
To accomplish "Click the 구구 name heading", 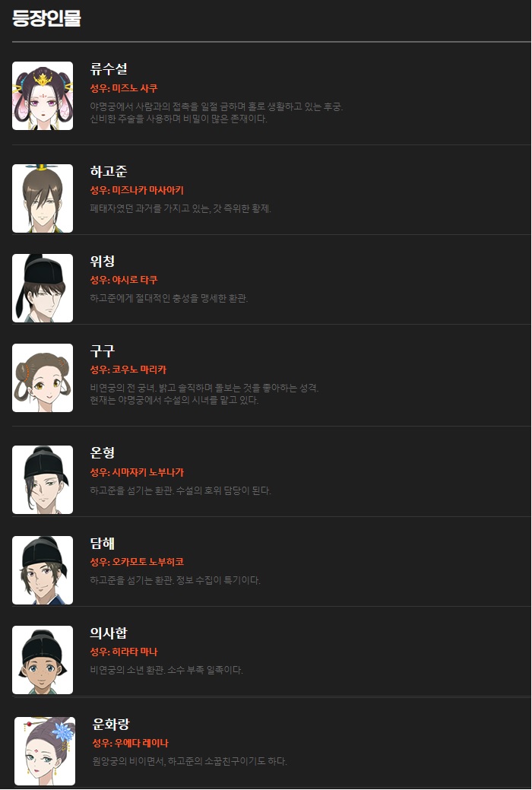I will coord(103,351).
